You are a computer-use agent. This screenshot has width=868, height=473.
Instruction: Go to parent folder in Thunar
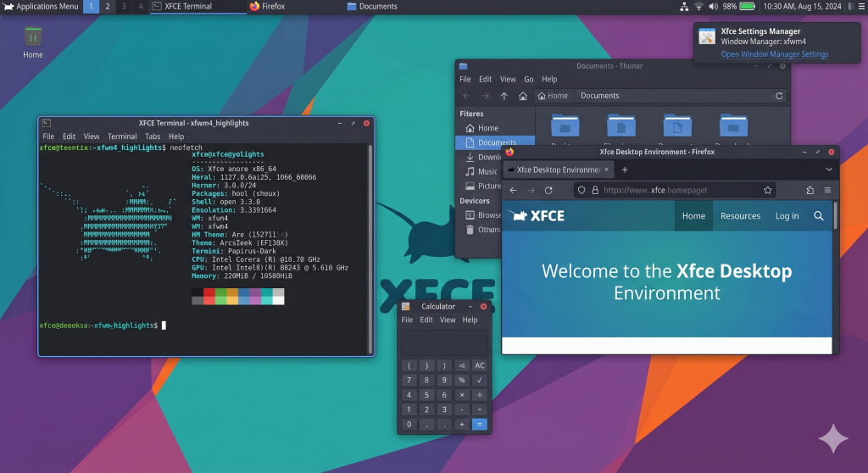[x=504, y=96]
